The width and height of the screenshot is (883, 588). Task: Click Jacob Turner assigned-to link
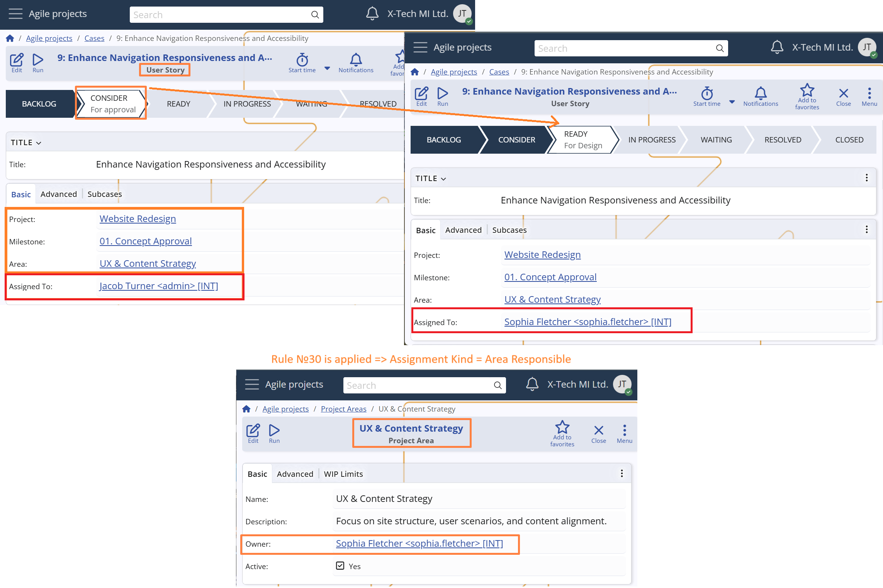pyautogui.click(x=159, y=286)
